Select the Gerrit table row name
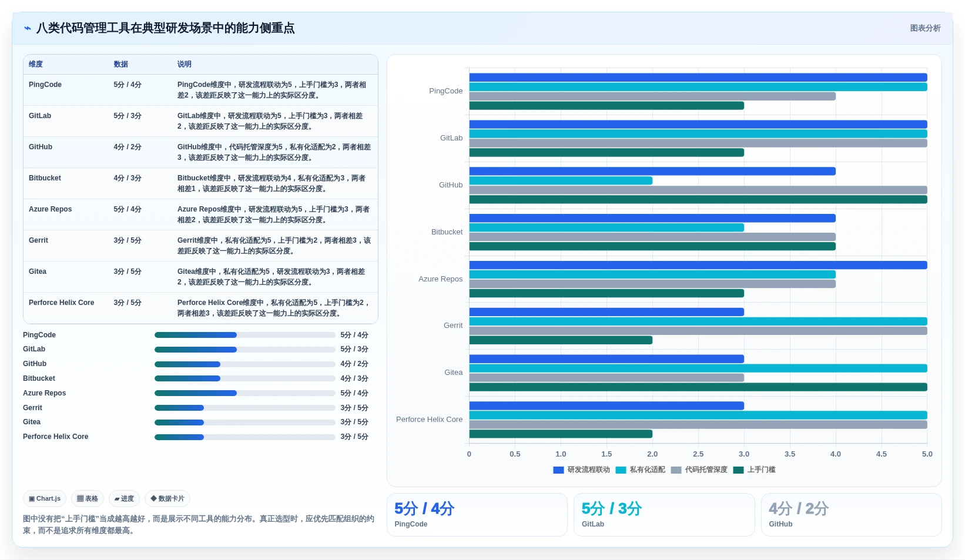The width and height of the screenshot is (965, 560). click(x=38, y=240)
